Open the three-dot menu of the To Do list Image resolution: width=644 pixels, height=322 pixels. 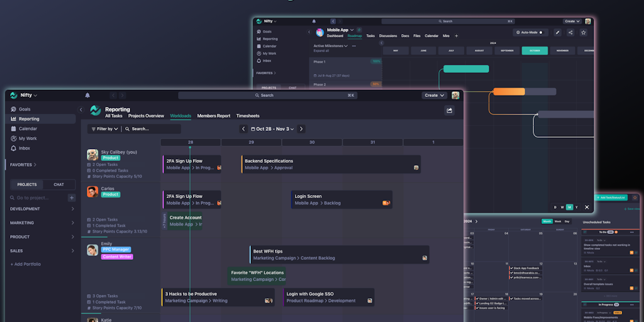pos(631,233)
